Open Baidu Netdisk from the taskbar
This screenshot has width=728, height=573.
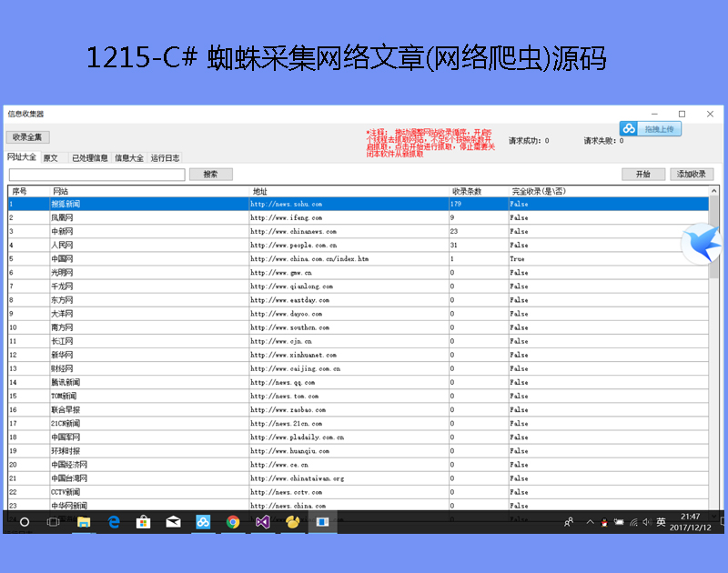click(203, 522)
